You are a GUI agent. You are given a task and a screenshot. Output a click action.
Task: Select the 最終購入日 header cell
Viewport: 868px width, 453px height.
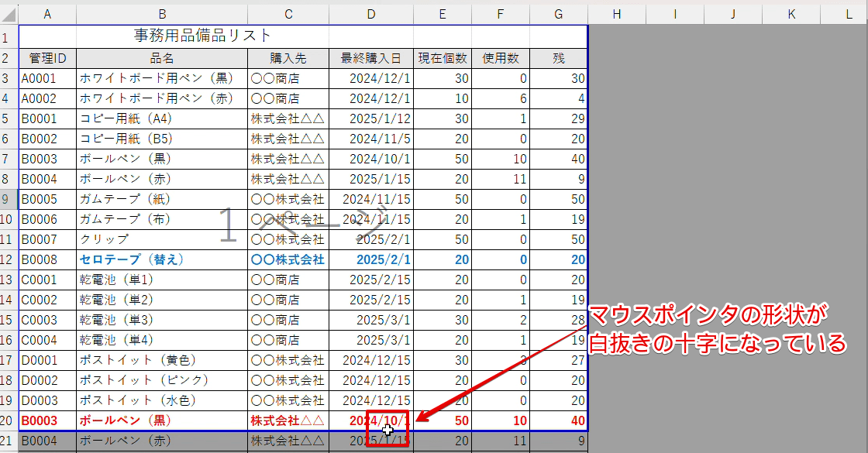(370, 57)
